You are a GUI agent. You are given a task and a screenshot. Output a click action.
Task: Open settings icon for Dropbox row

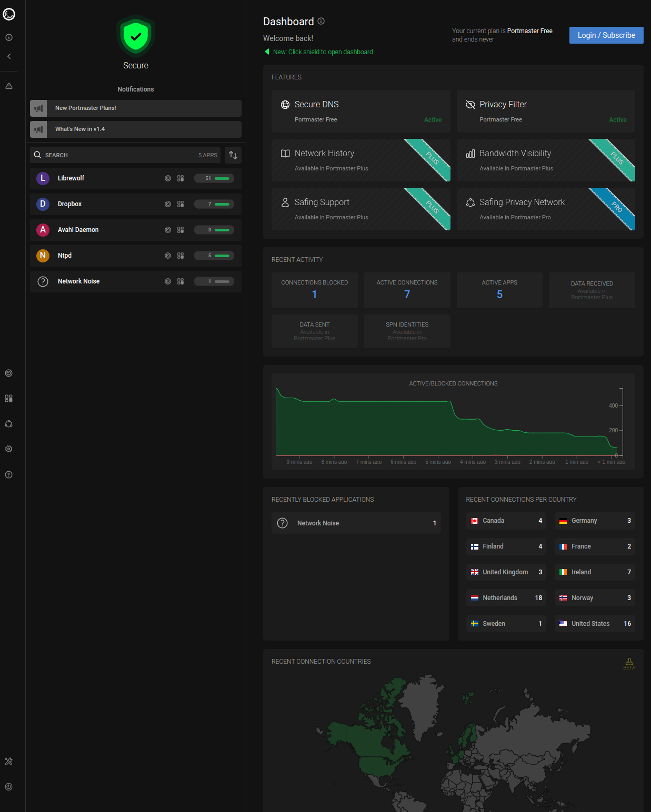(x=181, y=204)
